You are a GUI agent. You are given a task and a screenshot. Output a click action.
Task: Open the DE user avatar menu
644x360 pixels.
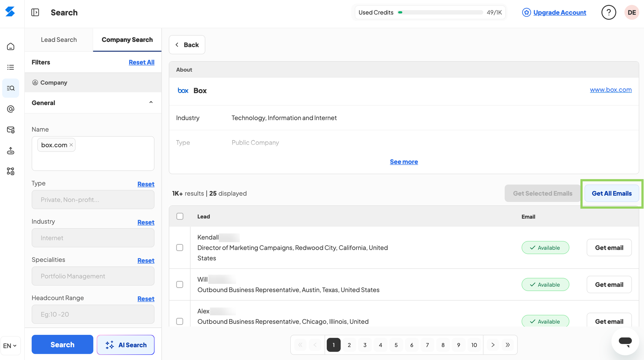pos(631,12)
